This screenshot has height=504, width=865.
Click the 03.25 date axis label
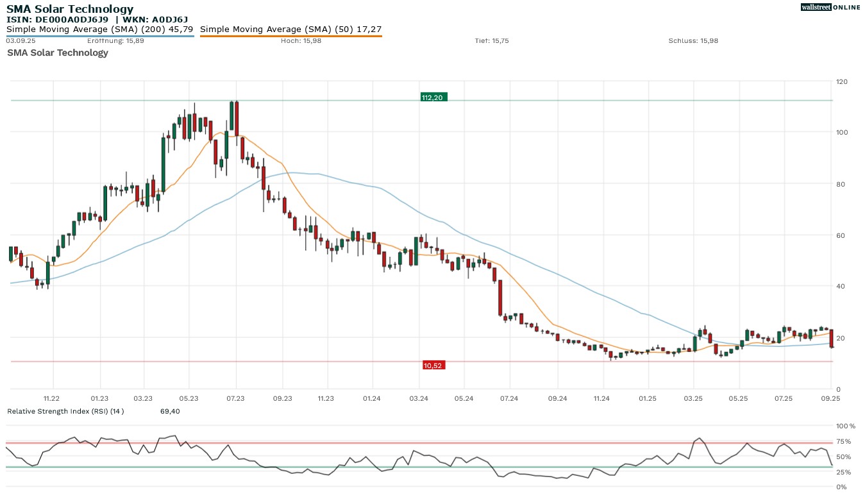[693, 399]
